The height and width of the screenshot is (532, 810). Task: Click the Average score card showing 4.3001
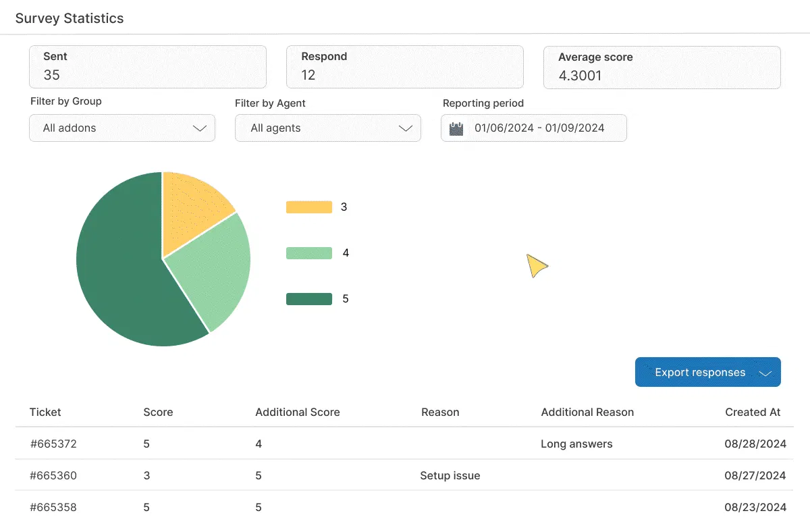tap(662, 67)
